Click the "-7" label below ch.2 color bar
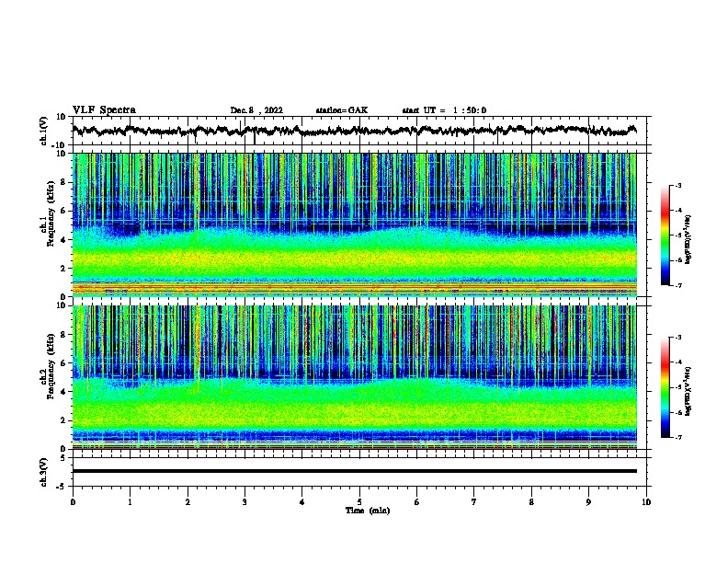The width and height of the screenshot is (728, 563). (677, 437)
